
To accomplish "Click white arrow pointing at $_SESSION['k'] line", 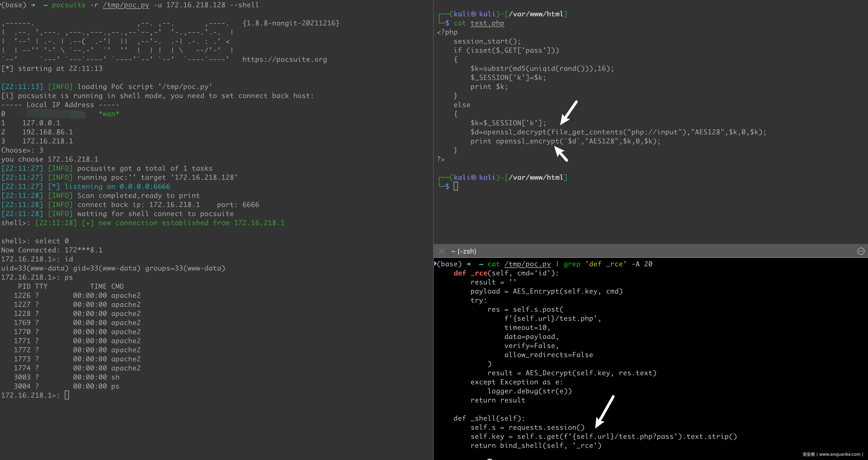I will point(569,113).
